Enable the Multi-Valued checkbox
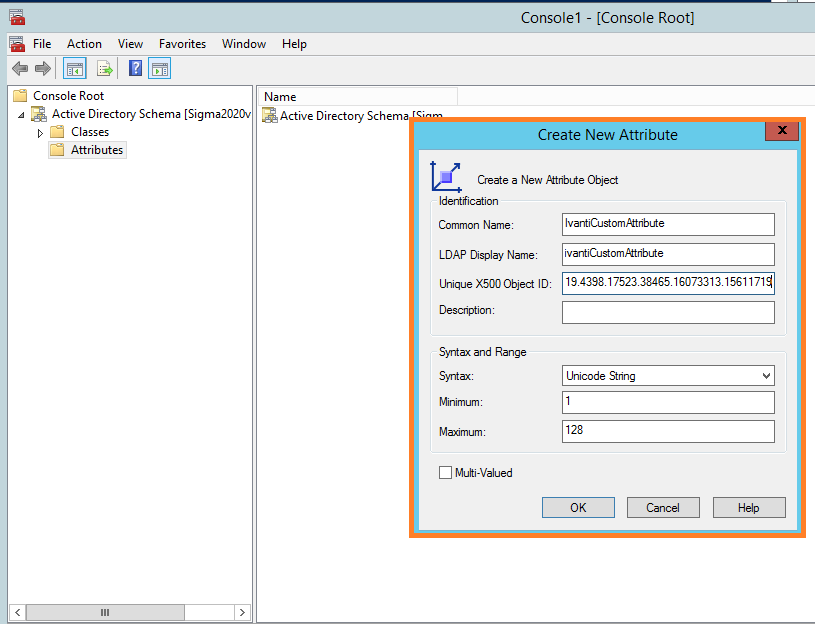Screen dimensions: 815x624 pos(445,472)
